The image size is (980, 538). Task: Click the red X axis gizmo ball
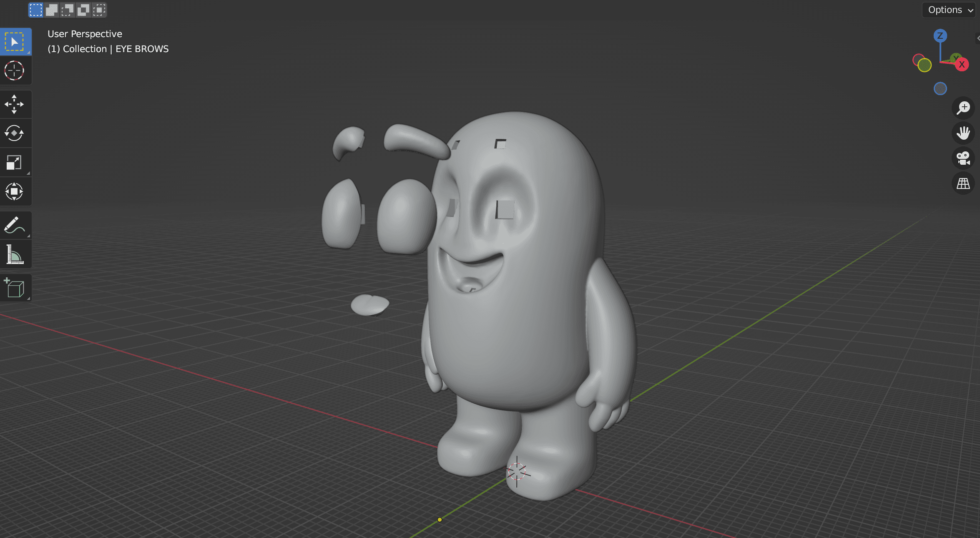pos(962,65)
